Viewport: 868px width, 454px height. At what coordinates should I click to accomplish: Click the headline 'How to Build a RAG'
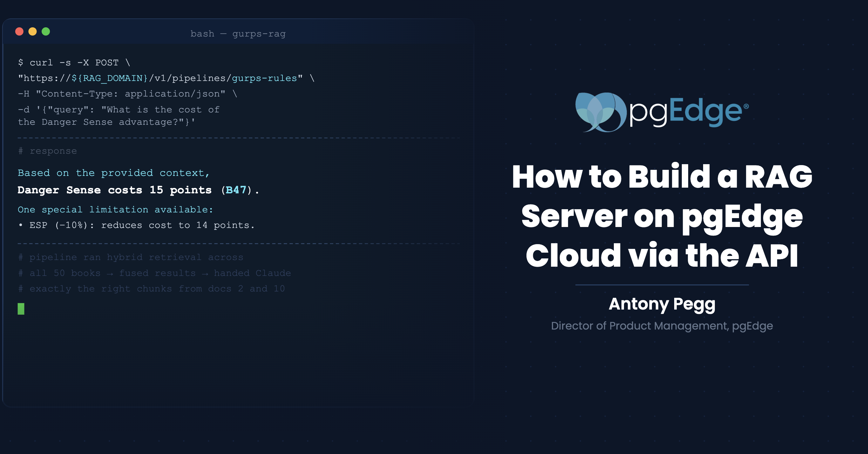point(662,177)
